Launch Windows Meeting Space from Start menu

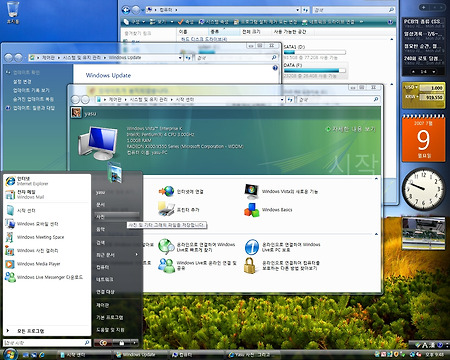47,237
